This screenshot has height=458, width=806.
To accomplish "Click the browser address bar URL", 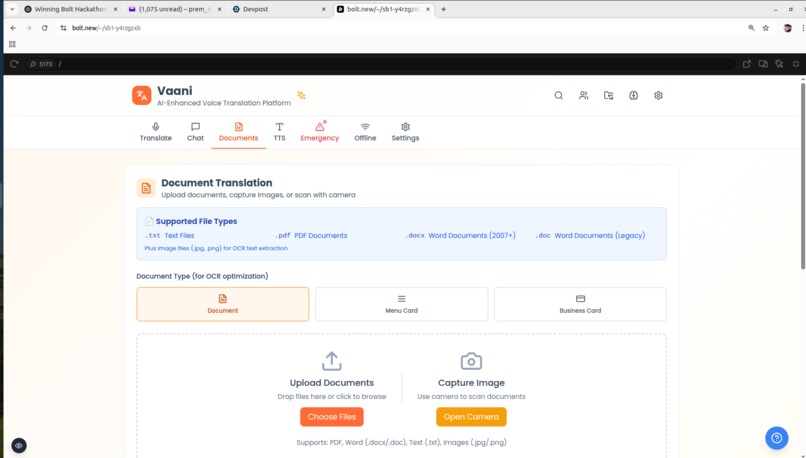I will [106, 28].
